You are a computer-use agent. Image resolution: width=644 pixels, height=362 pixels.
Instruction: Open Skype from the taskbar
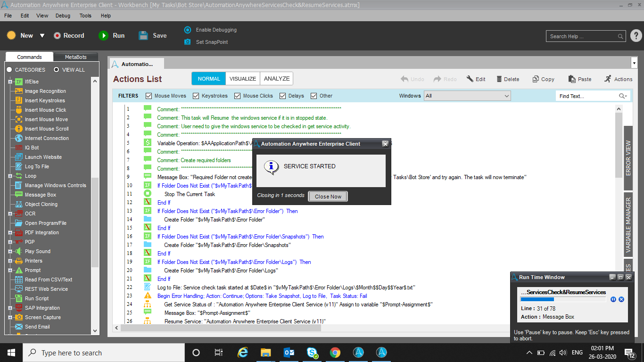coord(312,353)
